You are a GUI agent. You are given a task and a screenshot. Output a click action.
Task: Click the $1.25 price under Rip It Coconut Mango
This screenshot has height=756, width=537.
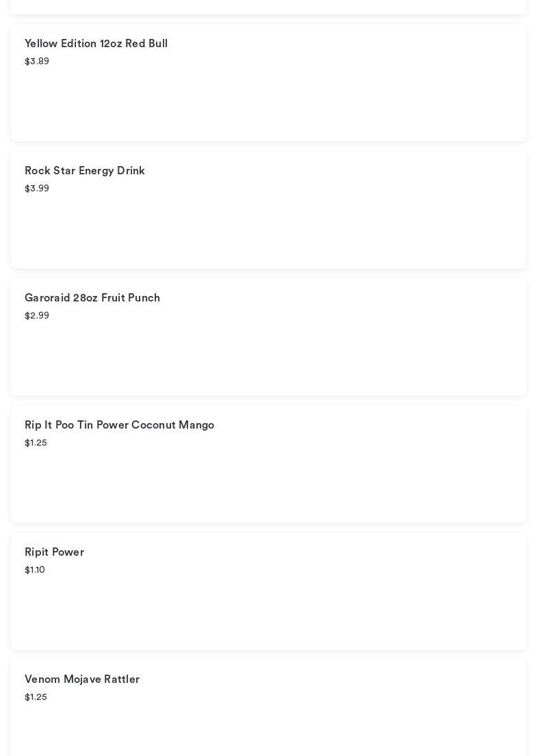pos(36,443)
